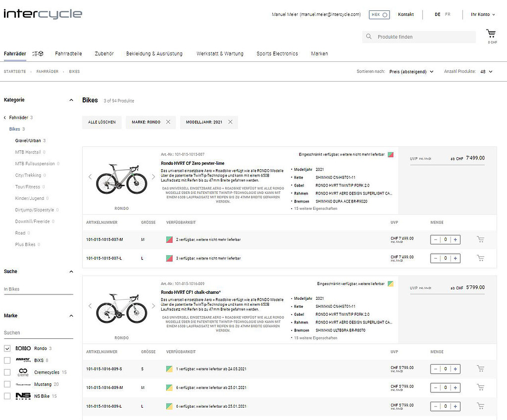Remove the Modelljahr: 2021 filter chip
The image size is (507, 420).
point(230,122)
